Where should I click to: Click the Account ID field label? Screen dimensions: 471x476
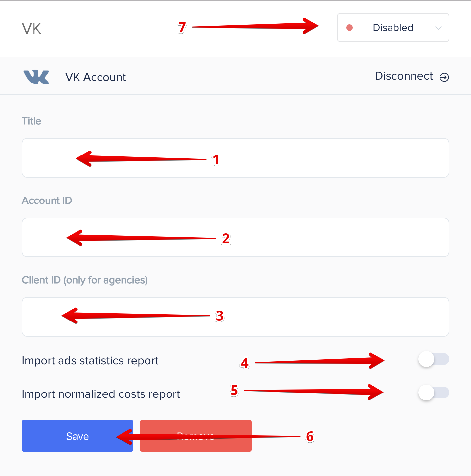click(47, 201)
